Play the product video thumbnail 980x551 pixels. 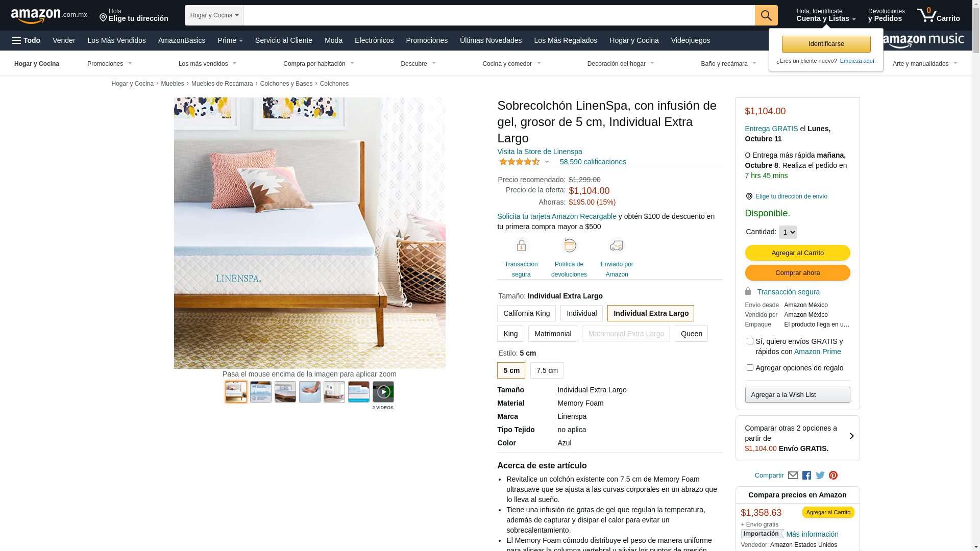pyautogui.click(x=383, y=392)
